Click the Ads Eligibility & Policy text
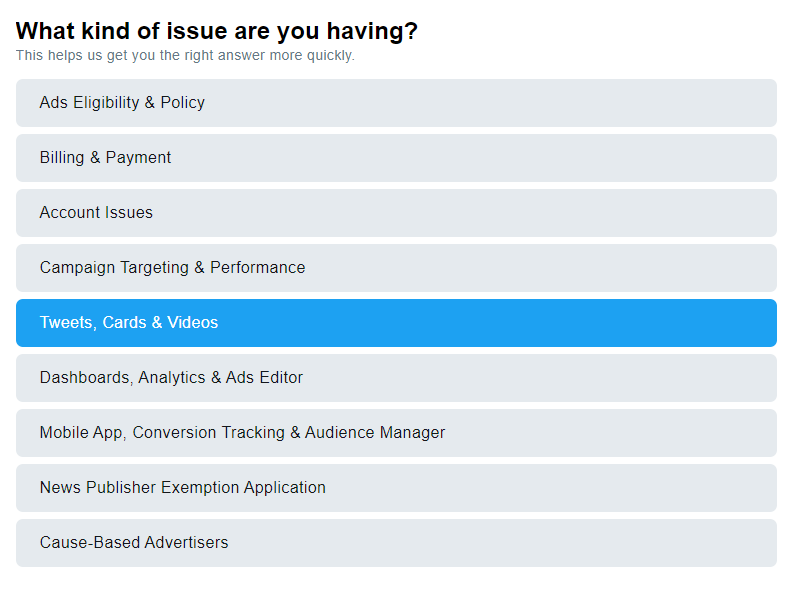 tap(122, 103)
